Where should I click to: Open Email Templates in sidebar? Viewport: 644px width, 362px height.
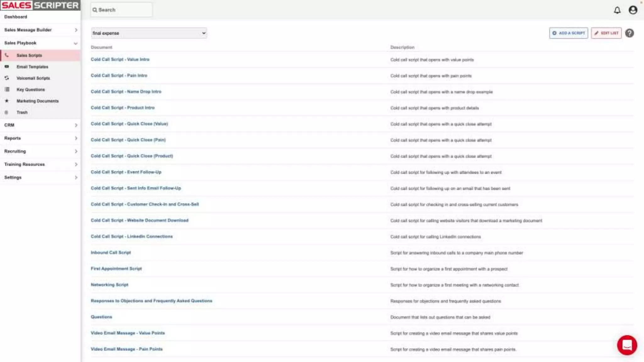(40, 67)
